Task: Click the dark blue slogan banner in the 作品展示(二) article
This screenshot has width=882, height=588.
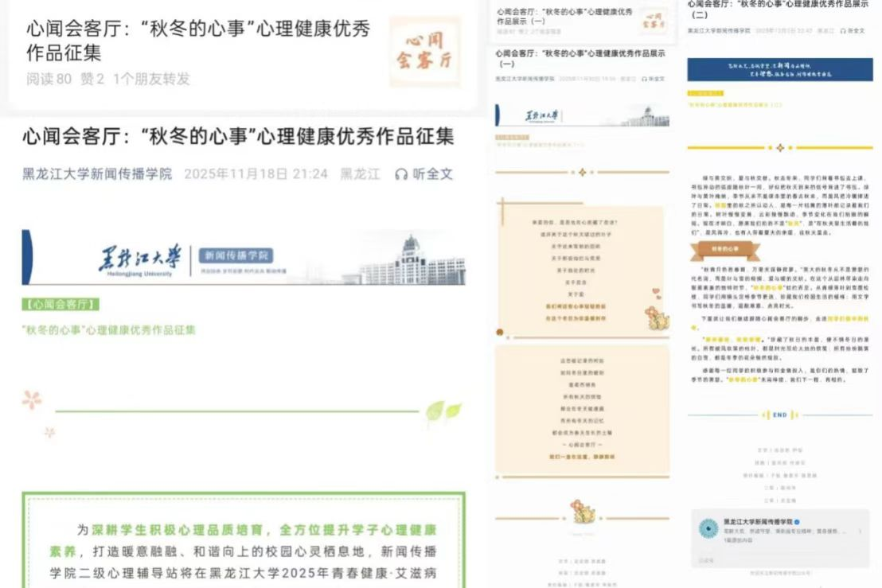Action: [x=779, y=69]
